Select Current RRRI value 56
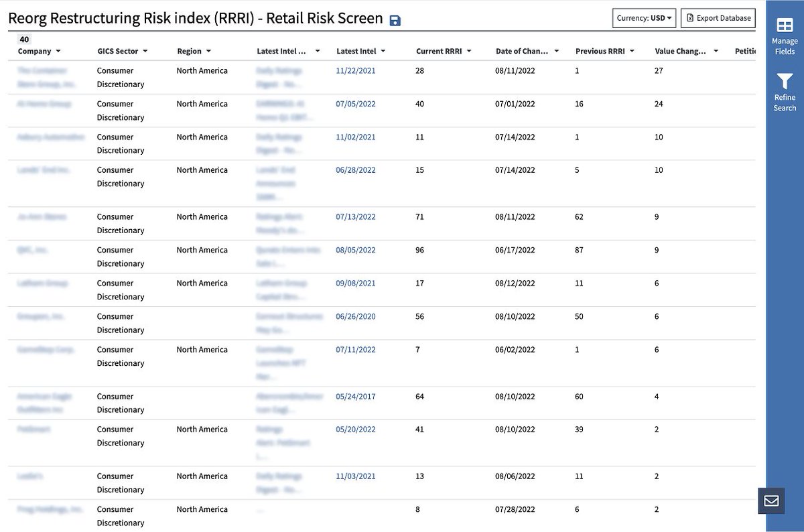Viewport: 804px width, 532px height. pyautogui.click(x=420, y=316)
